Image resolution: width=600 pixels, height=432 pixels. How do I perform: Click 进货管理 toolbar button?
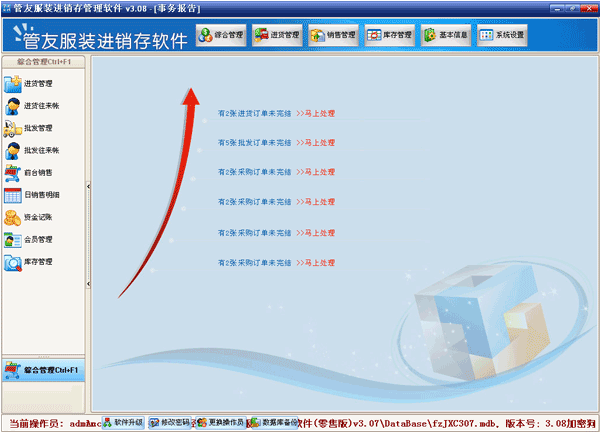277,35
